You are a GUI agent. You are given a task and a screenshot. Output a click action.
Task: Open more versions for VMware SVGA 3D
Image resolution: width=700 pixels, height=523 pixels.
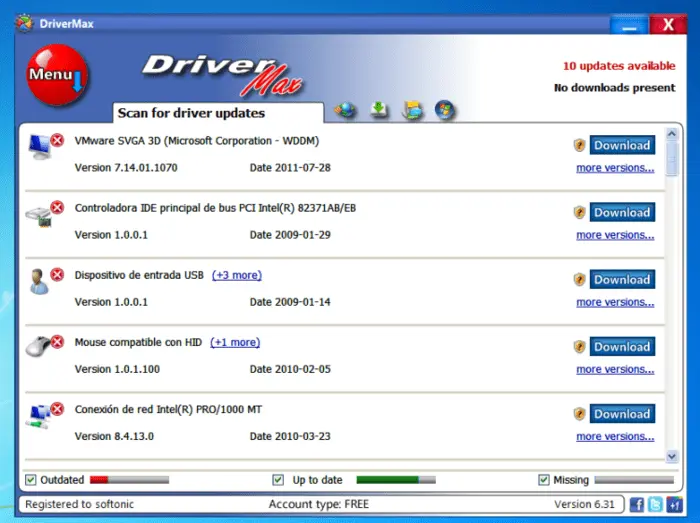point(615,168)
